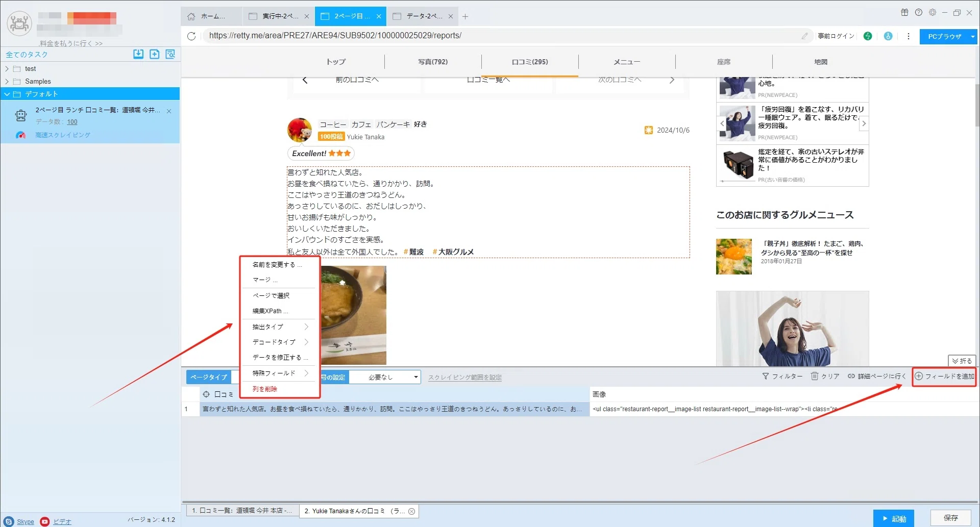
Task: Close the Yukie Tanakaさんの口コミ bottom tab
Action: (411, 511)
